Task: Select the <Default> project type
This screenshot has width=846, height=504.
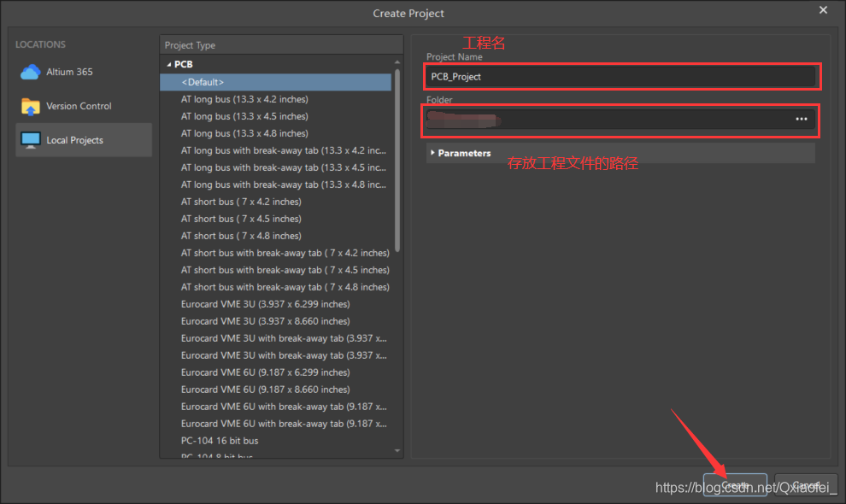Action: coord(203,82)
